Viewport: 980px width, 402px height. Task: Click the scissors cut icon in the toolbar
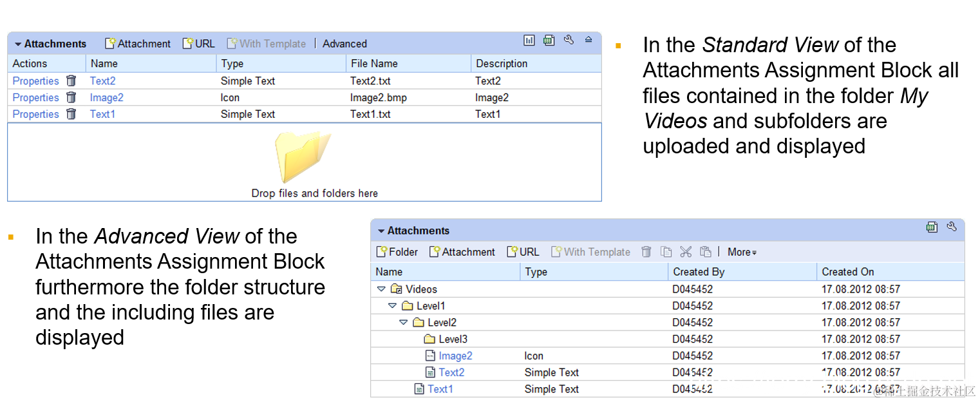click(686, 252)
